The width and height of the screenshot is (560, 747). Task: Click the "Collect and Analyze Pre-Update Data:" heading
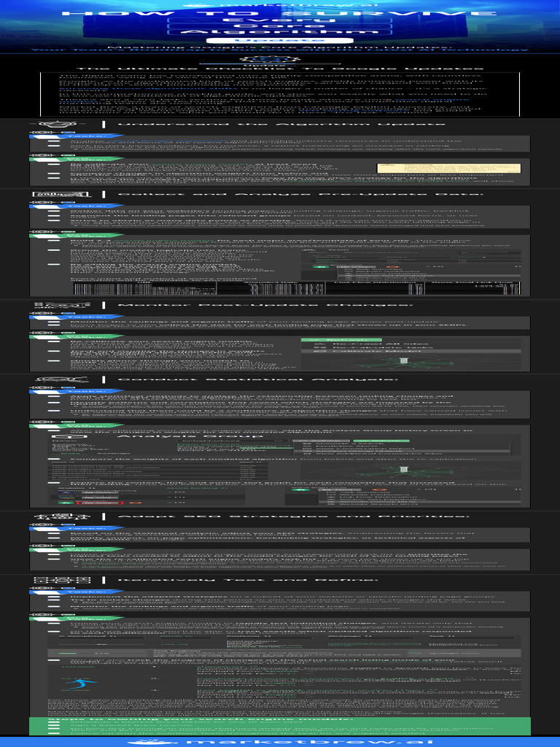click(x=300, y=194)
